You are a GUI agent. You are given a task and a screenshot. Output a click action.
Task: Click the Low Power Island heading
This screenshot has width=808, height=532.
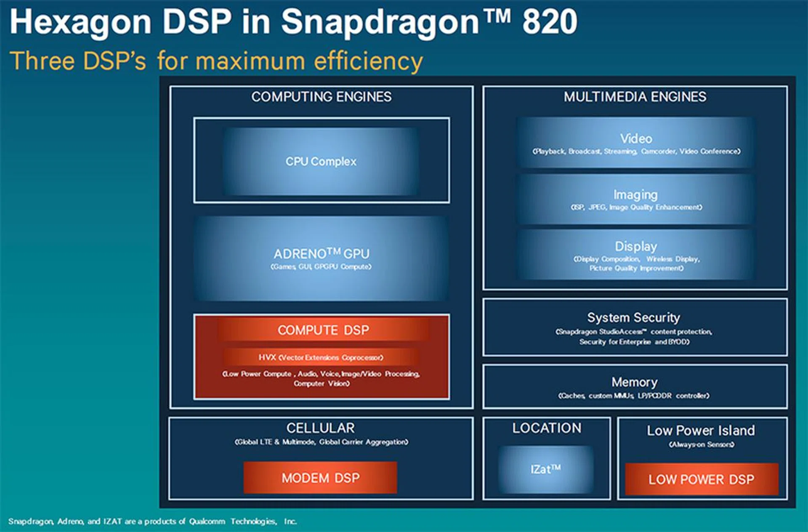(701, 431)
